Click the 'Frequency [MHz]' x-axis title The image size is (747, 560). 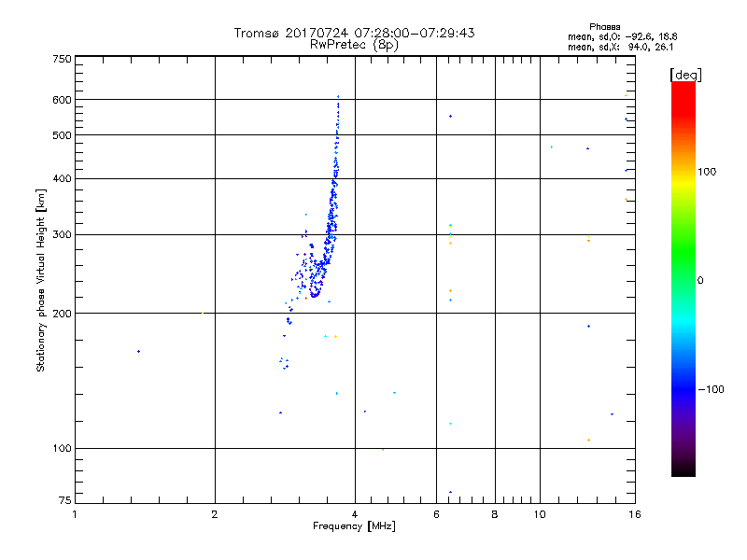(354, 526)
